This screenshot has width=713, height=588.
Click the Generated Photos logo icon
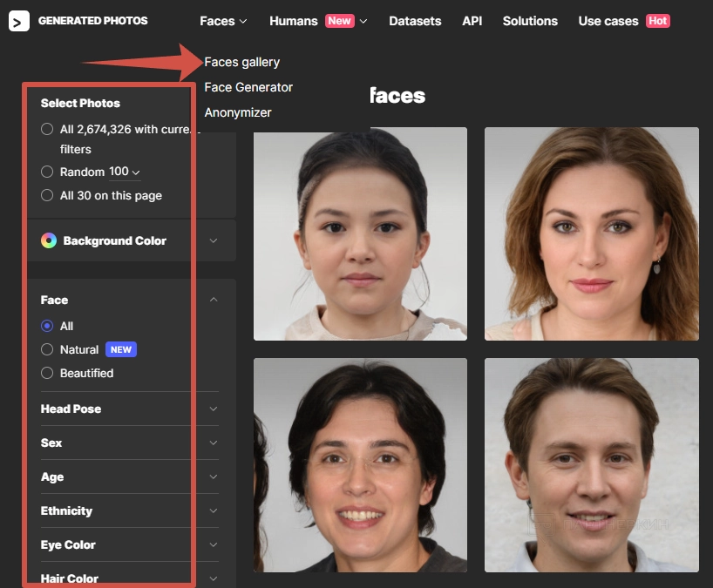point(19,21)
